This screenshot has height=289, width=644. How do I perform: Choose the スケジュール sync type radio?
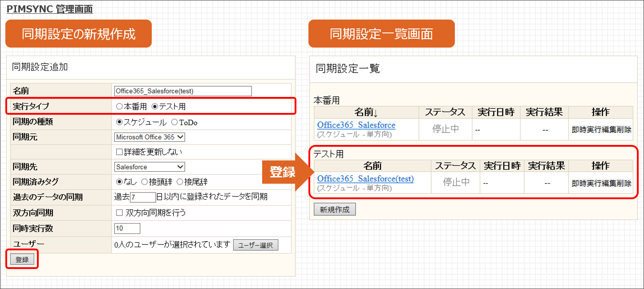(119, 122)
